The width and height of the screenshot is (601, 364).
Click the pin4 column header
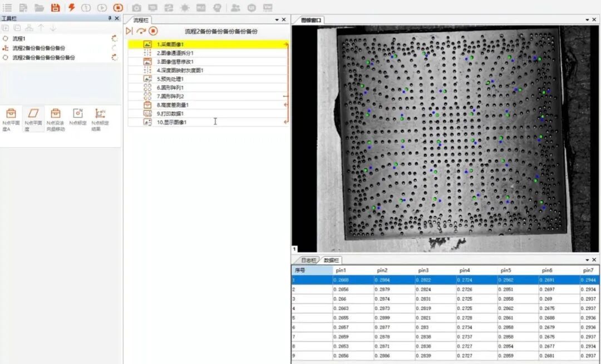pyautogui.click(x=477, y=270)
